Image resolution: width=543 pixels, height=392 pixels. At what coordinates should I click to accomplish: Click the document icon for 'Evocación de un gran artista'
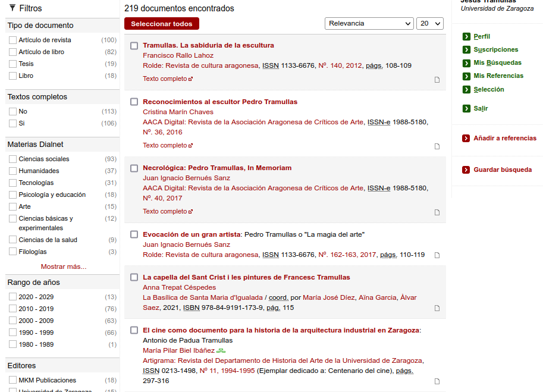pyautogui.click(x=437, y=255)
